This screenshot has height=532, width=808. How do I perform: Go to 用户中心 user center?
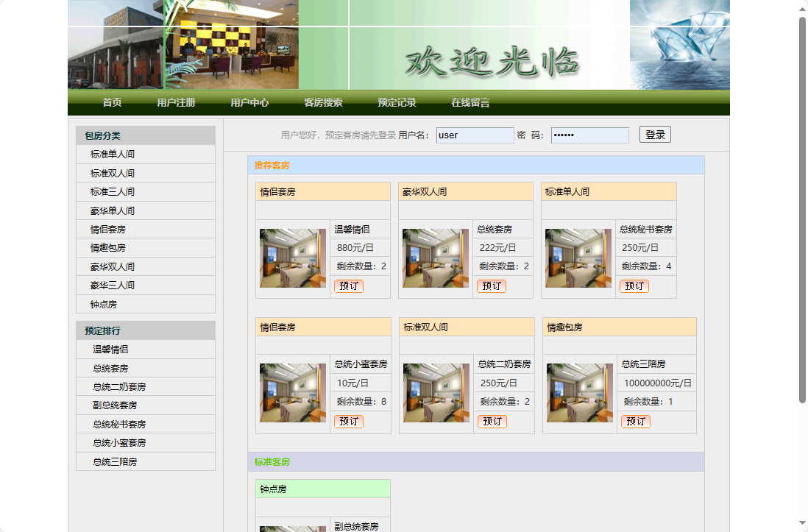point(249,103)
